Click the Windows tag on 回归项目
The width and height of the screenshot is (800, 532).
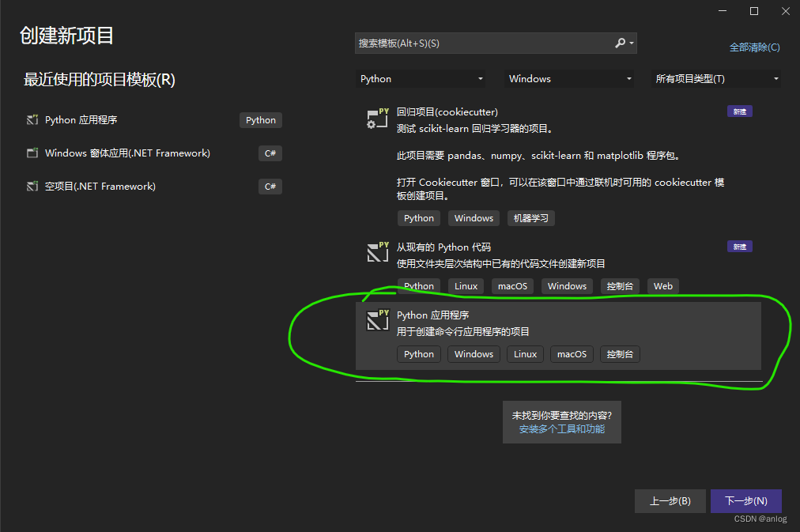(474, 218)
